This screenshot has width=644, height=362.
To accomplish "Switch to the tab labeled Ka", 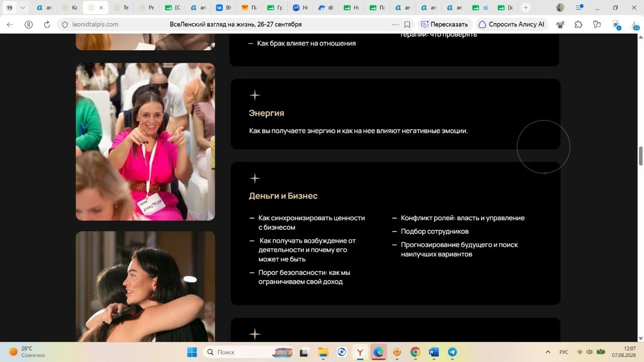I will coord(70,8).
